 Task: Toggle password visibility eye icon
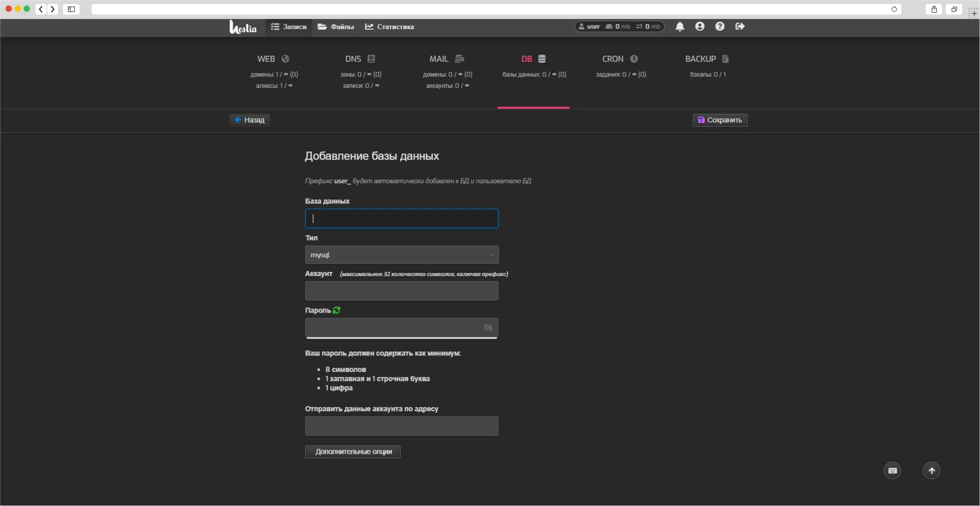(x=488, y=327)
